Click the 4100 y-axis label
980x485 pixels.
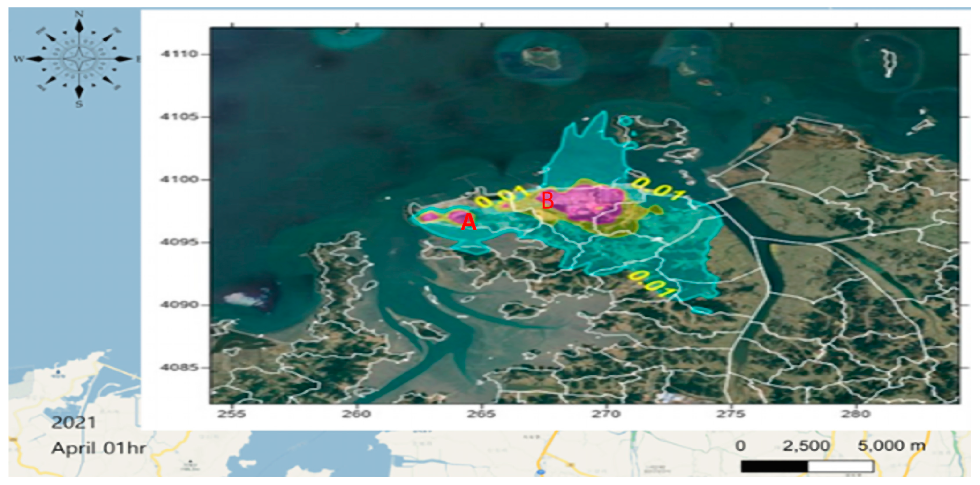point(179,179)
